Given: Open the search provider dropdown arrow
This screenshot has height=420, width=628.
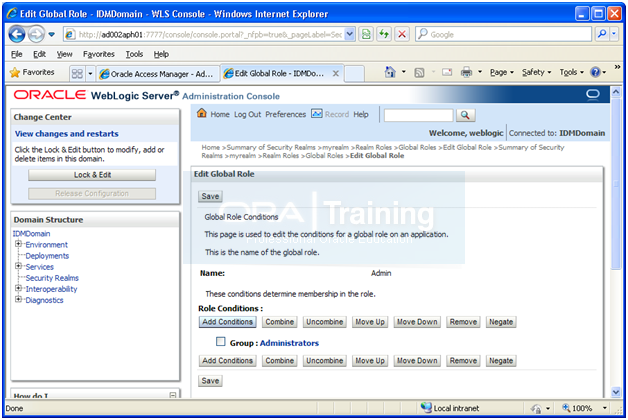Looking at the screenshot, I should click(614, 34).
